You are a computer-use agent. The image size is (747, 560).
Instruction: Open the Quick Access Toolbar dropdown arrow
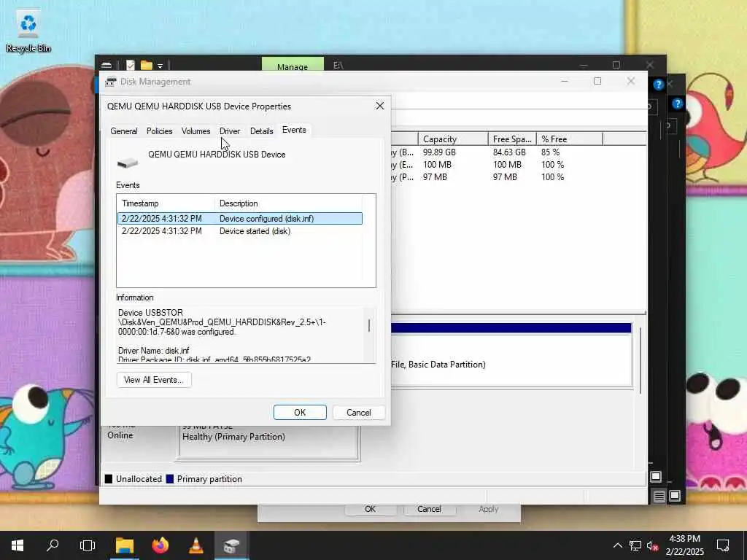(160, 66)
